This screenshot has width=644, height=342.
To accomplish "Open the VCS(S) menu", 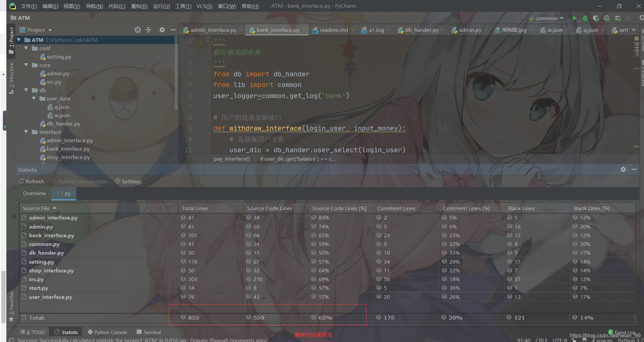I will [204, 6].
